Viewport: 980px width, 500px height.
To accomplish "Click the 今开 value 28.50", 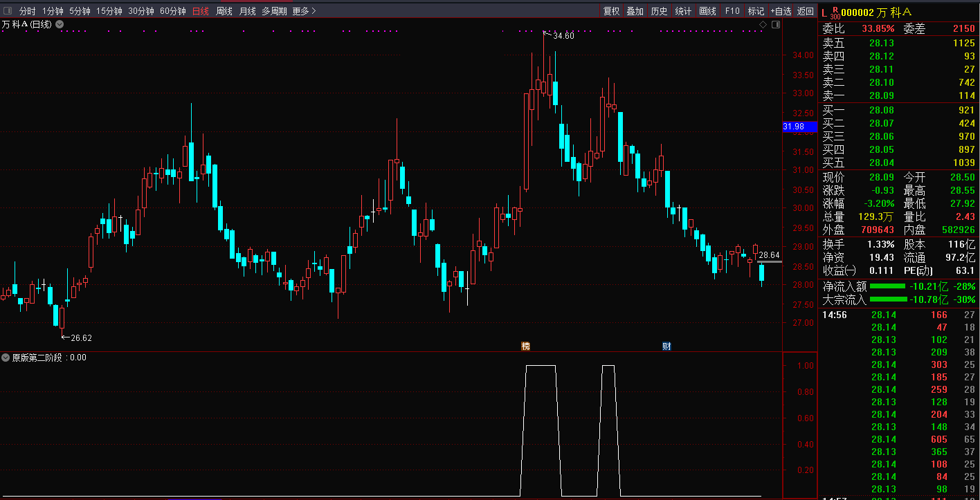I will tap(961, 178).
